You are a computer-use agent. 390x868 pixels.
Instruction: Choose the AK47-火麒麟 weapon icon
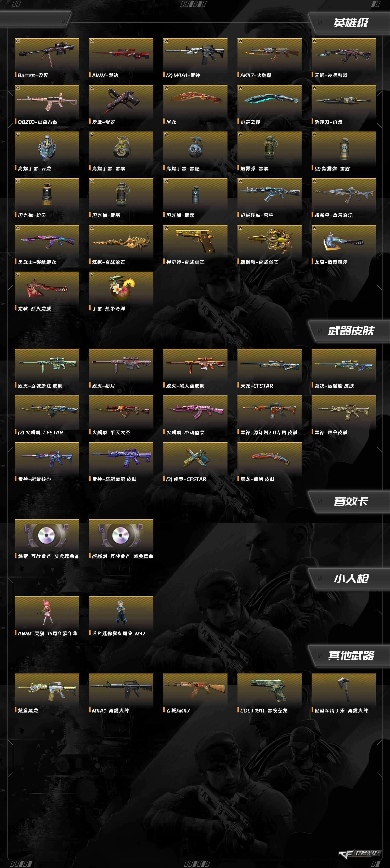[269, 53]
